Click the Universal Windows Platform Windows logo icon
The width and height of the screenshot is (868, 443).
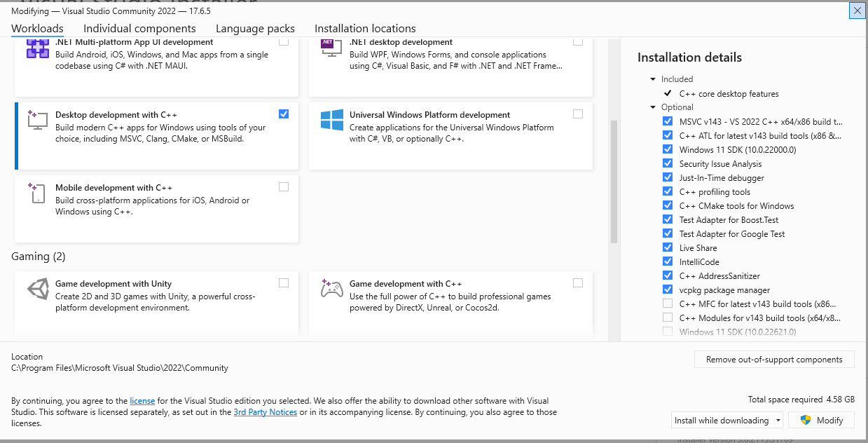[x=331, y=120]
